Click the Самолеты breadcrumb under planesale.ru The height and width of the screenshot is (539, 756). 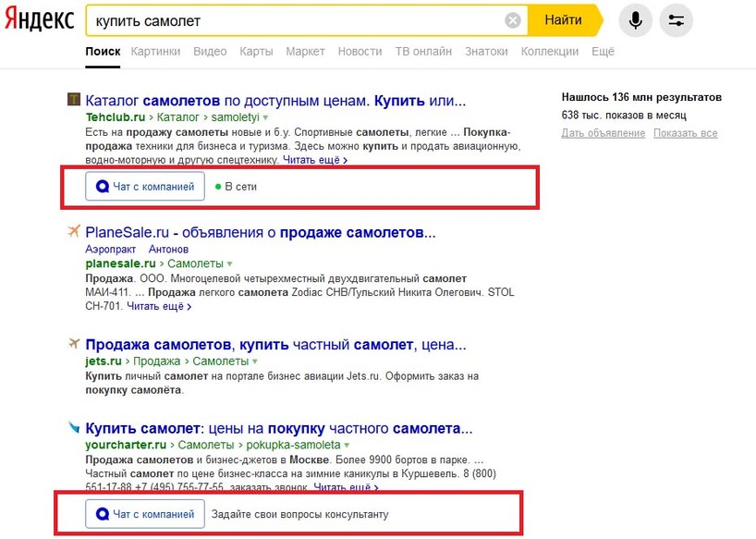(195, 263)
